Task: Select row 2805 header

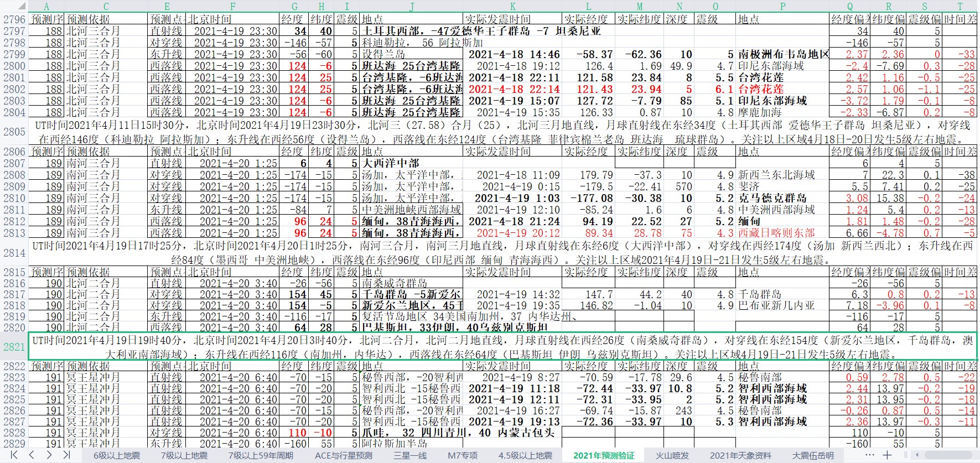Action: [x=14, y=132]
